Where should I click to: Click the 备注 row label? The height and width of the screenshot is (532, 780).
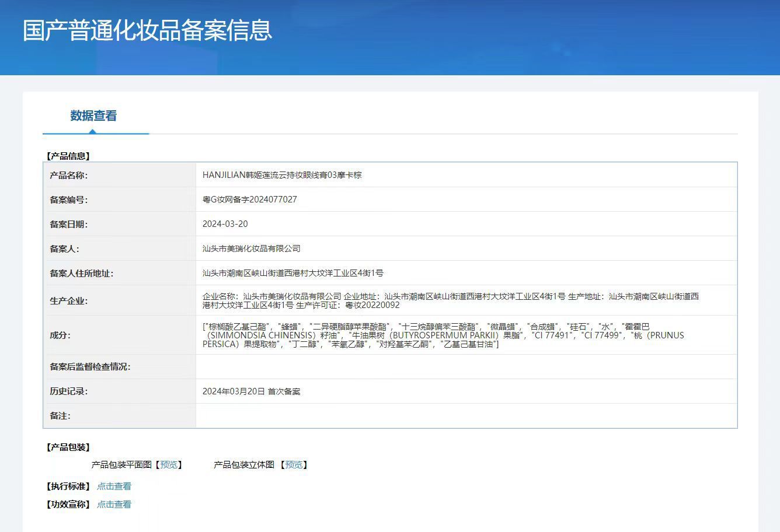point(60,416)
